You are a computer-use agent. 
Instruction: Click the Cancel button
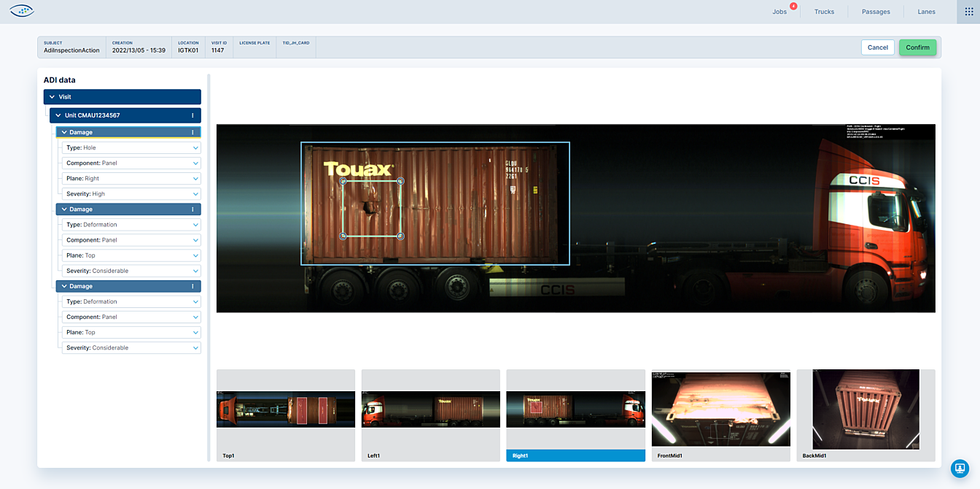877,47
